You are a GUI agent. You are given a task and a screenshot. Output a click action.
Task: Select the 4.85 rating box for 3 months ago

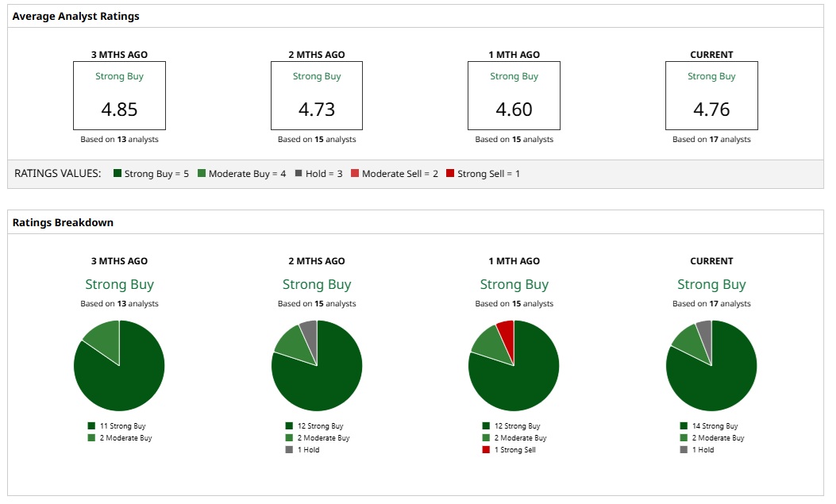coord(119,96)
